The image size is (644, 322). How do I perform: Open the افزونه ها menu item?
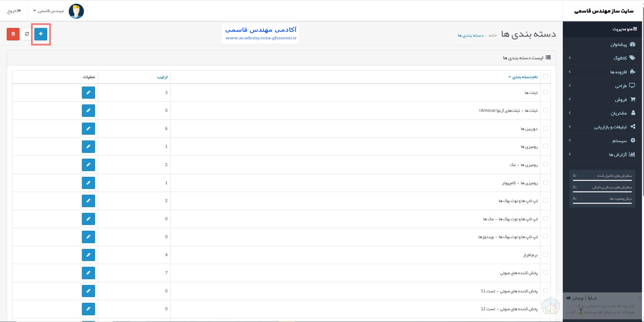(603, 72)
